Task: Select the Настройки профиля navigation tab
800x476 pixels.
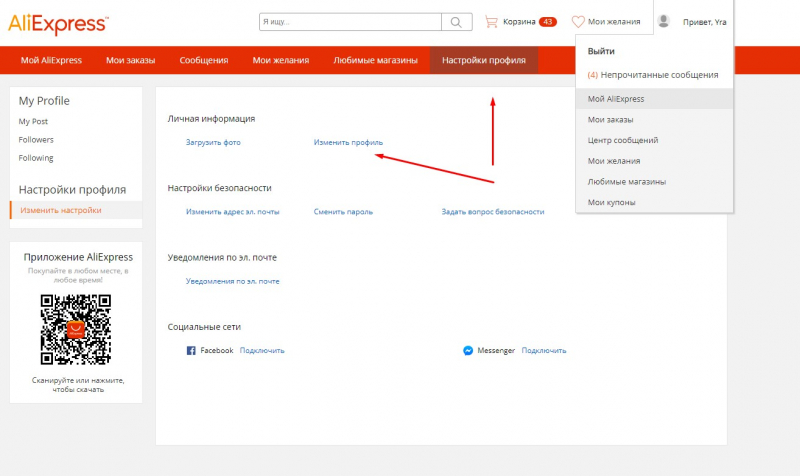Action: pyautogui.click(x=484, y=60)
